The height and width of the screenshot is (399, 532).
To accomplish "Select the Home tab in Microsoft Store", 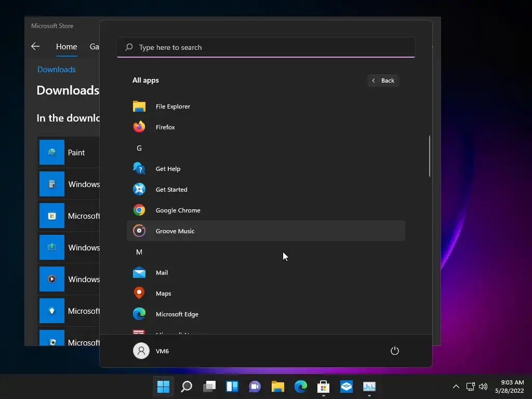I will (x=66, y=46).
